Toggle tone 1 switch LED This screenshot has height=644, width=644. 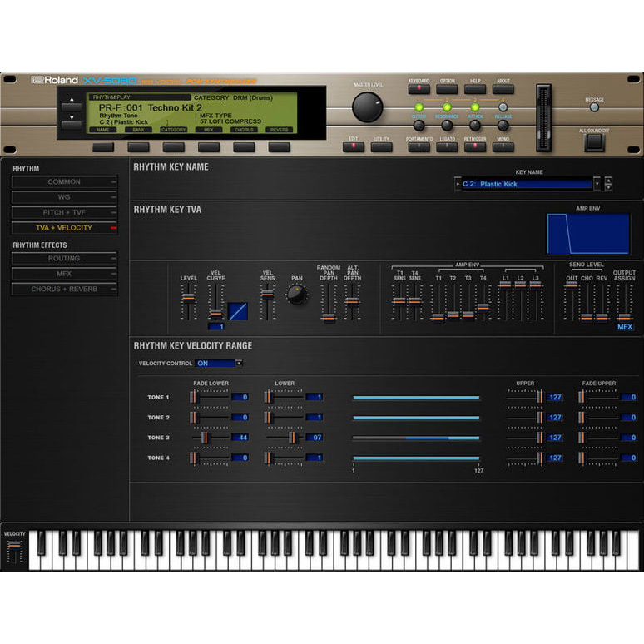[x=419, y=107]
